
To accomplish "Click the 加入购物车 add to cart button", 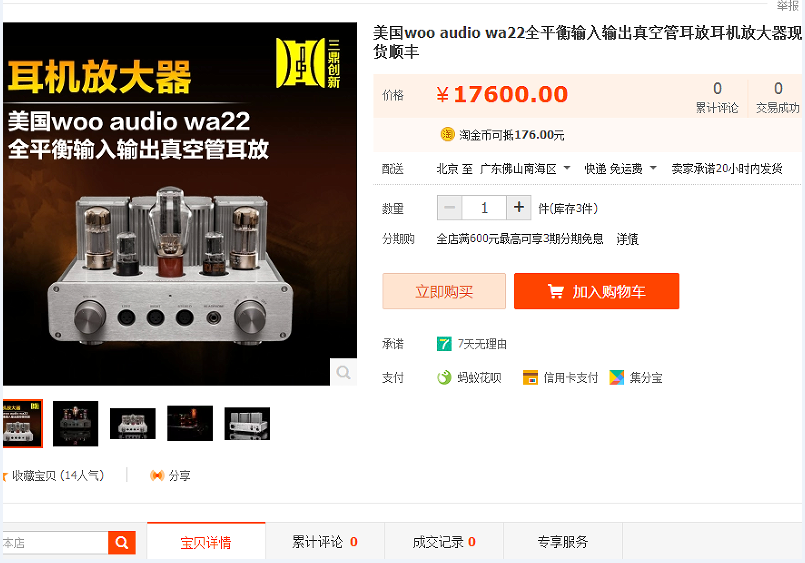I will [597, 291].
